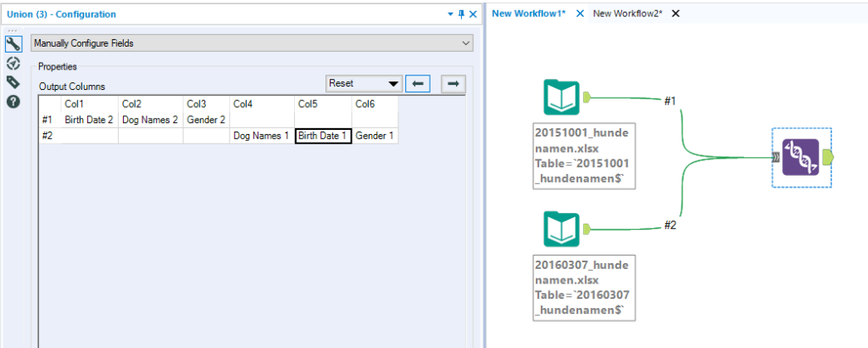Viewport: 868px width, 348px height.
Task: Switch to New Workflow2 tab
Action: 628,14
